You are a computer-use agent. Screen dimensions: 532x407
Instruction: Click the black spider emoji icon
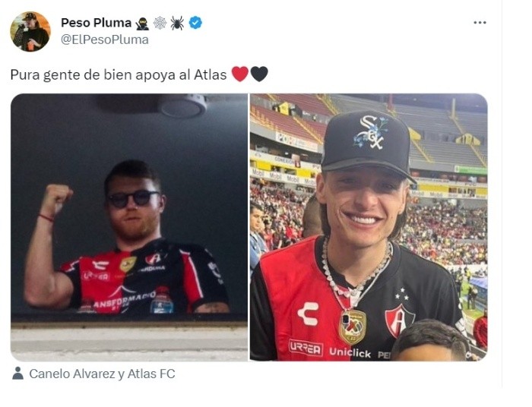(x=177, y=23)
